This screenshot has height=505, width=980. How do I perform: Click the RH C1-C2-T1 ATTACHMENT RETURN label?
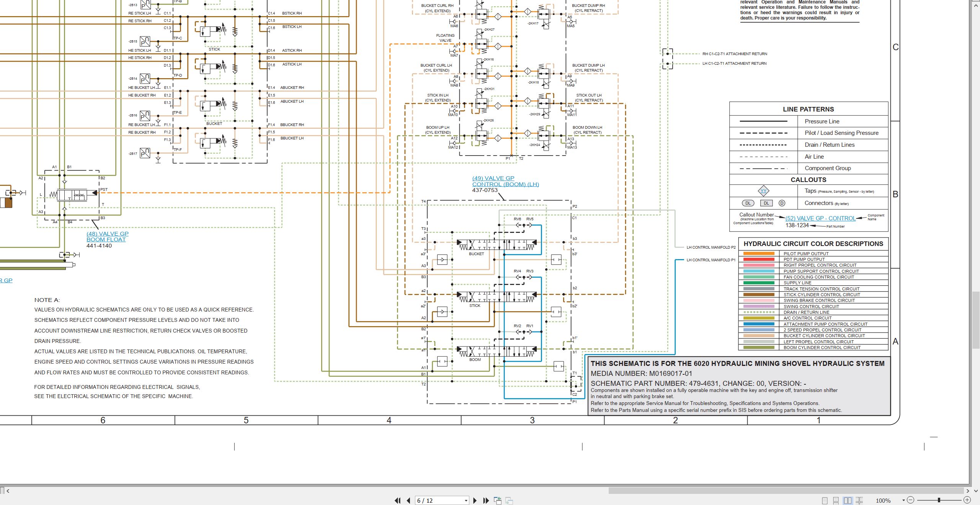pyautogui.click(x=735, y=54)
